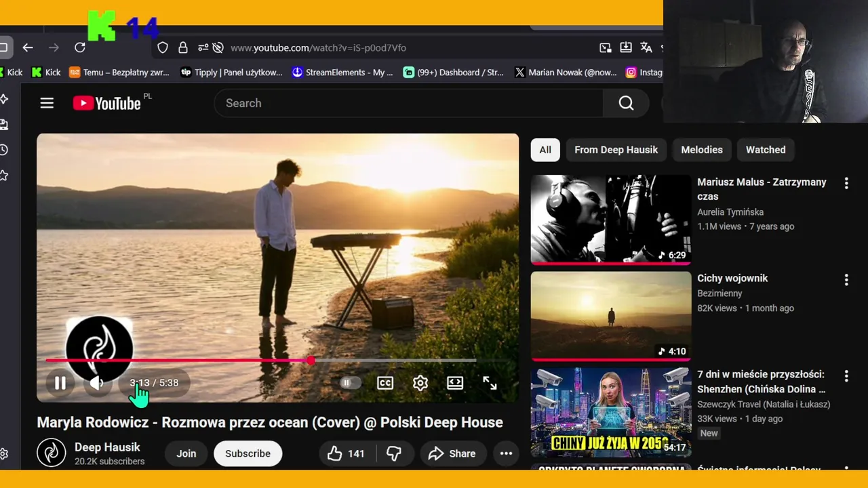The image size is (868, 488).
Task: Open the StreamElements - My ... bookmark
Action: (x=342, y=72)
